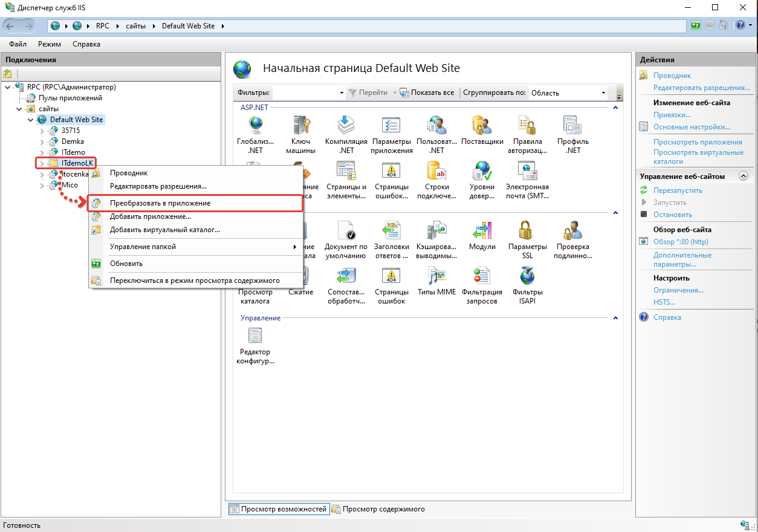This screenshot has width=758, height=532.
Task: Expand the 35715 tree node
Action: [x=42, y=131]
